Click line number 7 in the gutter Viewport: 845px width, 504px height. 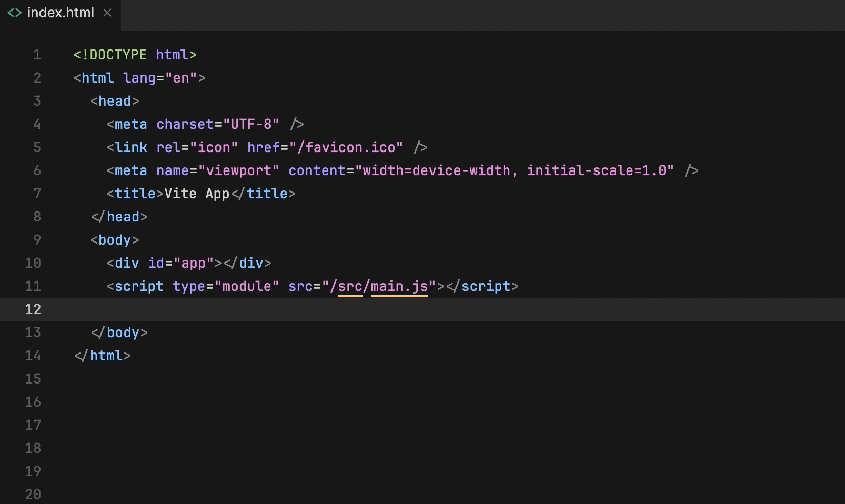point(37,194)
